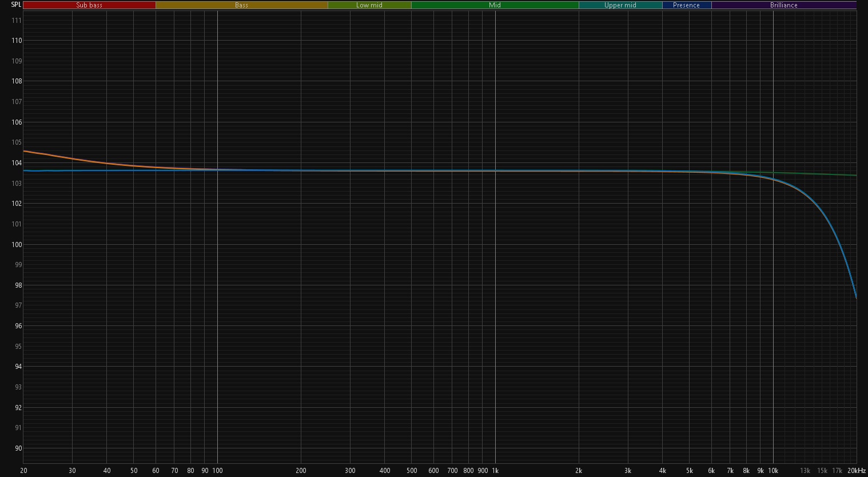Viewport: 868px width, 477px height.
Task: Click the 97 tick on the SPL axis
Action: coord(18,305)
